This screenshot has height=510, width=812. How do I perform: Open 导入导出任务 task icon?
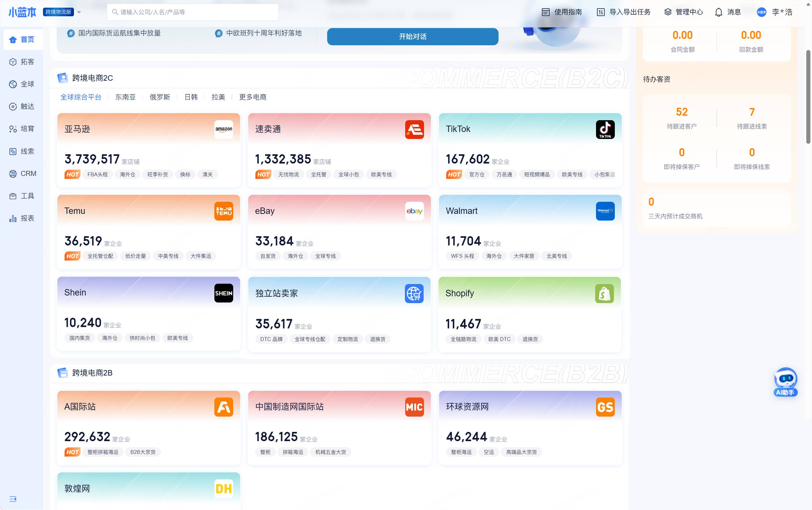point(600,12)
